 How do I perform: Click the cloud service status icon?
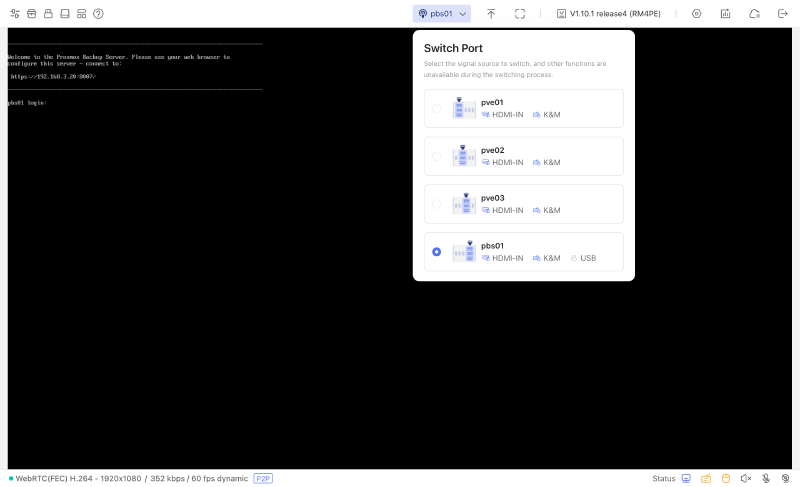click(755, 14)
